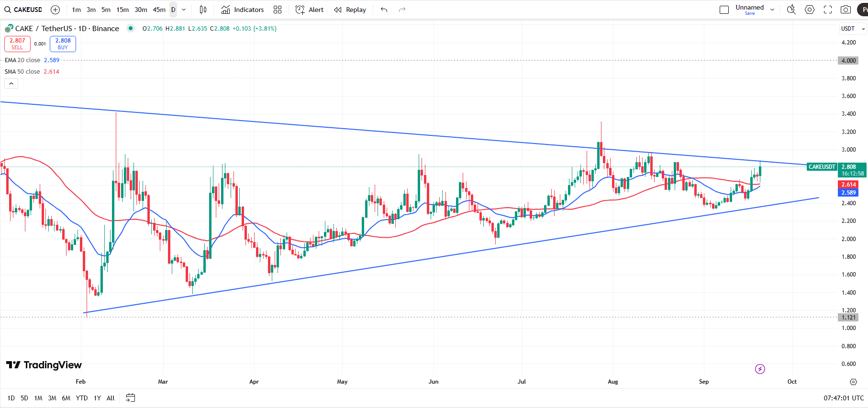Screen dimensions: 868x408
Task: Create a new Alert
Action: point(310,10)
